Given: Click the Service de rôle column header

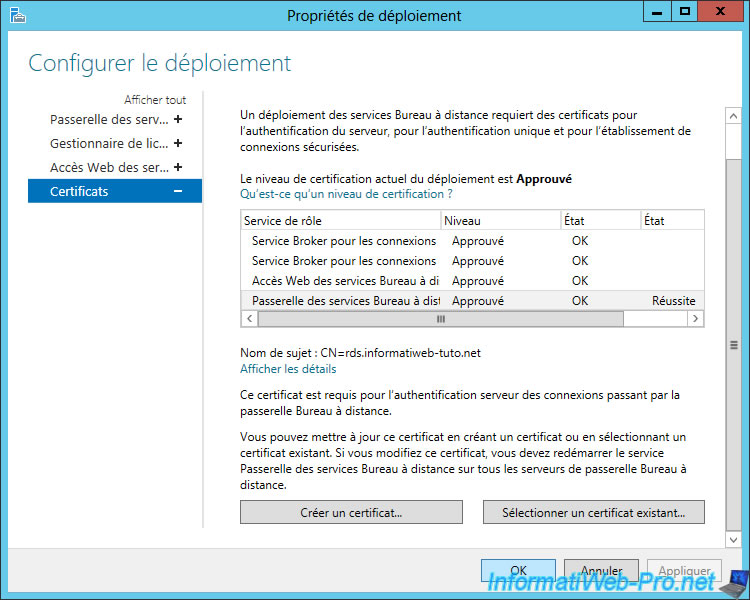Looking at the screenshot, I should point(340,220).
